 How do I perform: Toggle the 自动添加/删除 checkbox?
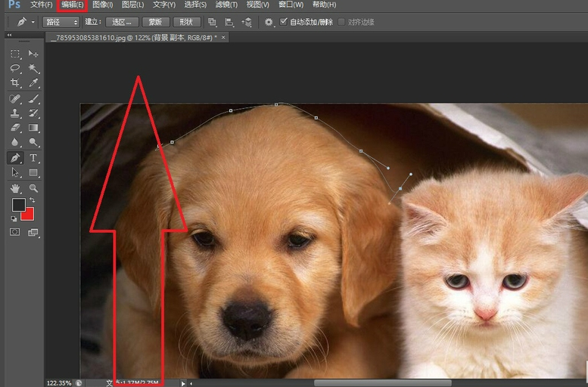284,22
